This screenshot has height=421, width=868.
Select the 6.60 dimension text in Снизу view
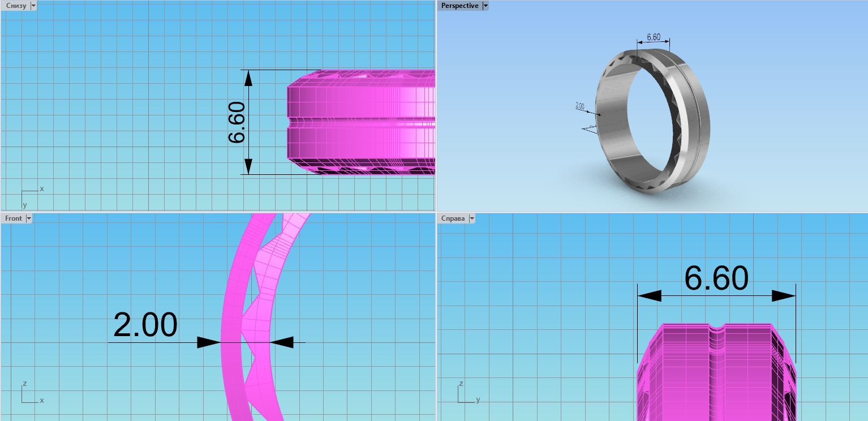(x=237, y=122)
